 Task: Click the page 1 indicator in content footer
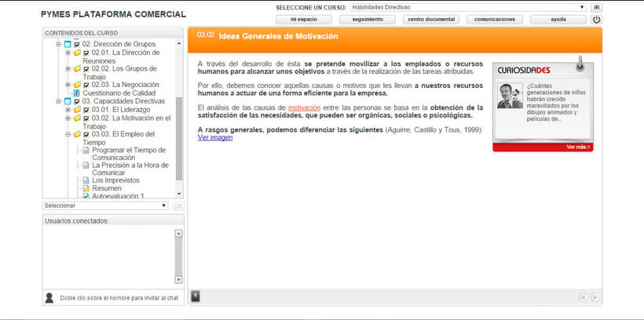196,296
